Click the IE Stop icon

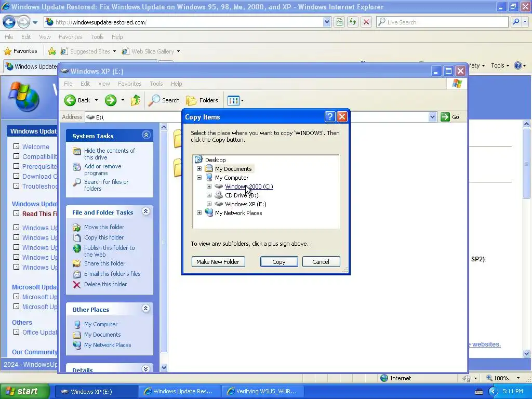[366, 22]
